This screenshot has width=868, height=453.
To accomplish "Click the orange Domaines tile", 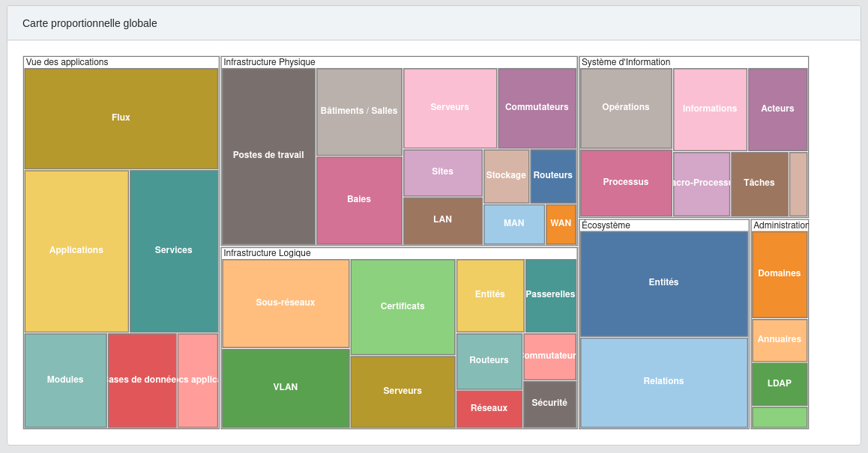I will [x=780, y=274].
